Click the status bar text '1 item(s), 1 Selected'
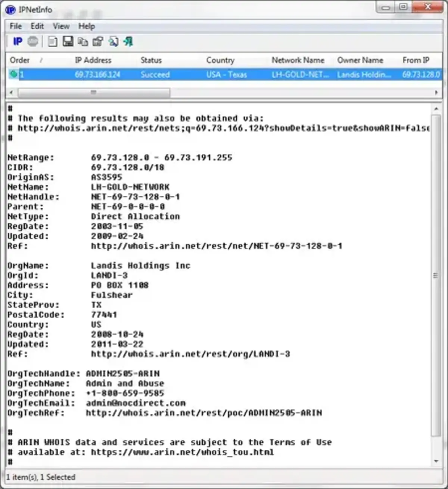448x489 pixels. [x=41, y=477]
